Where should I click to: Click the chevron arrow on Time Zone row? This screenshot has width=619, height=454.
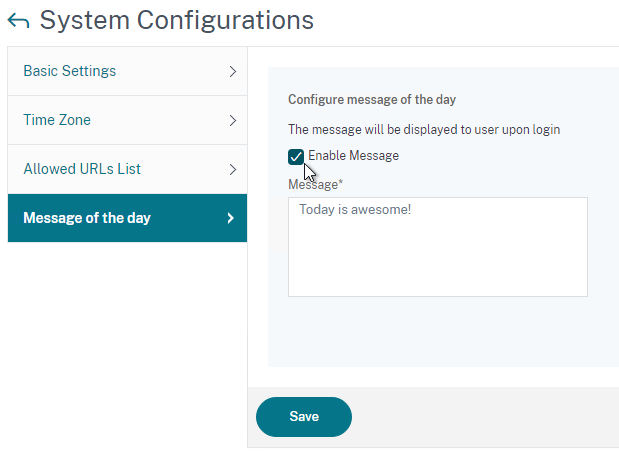point(233,120)
